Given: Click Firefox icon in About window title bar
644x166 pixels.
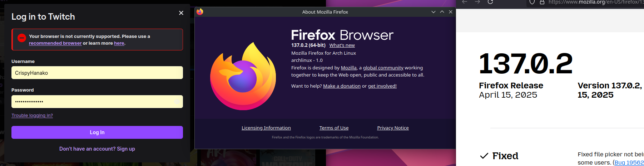Looking at the screenshot, I should [200, 12].
